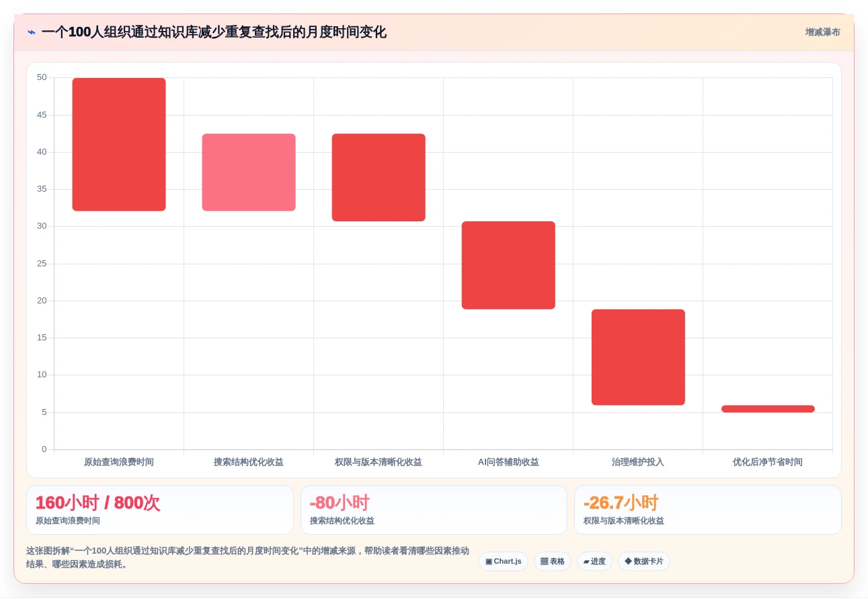Screen dimensions: 868x598
Task: Click the 原始查询浪费时间 caption in the first card
Action: 68,521
